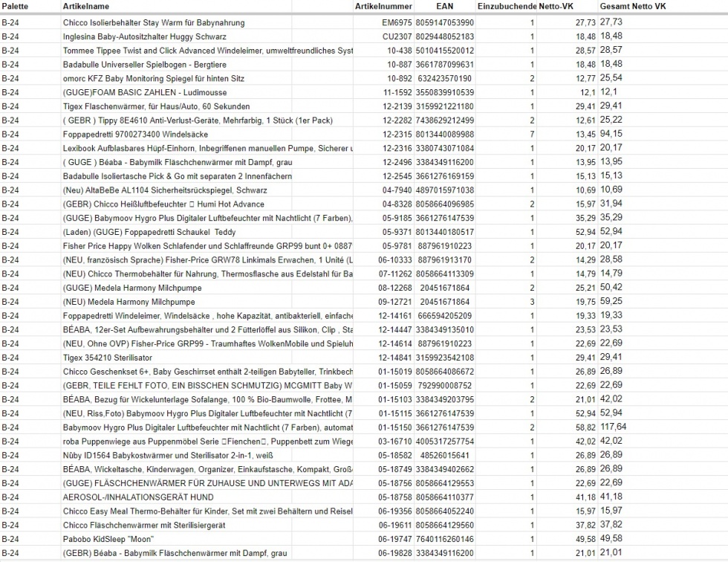The height and width of the screenshot is (562, 728).
Task: Select the Artikelnummer column header
Action: pos(383,7)
